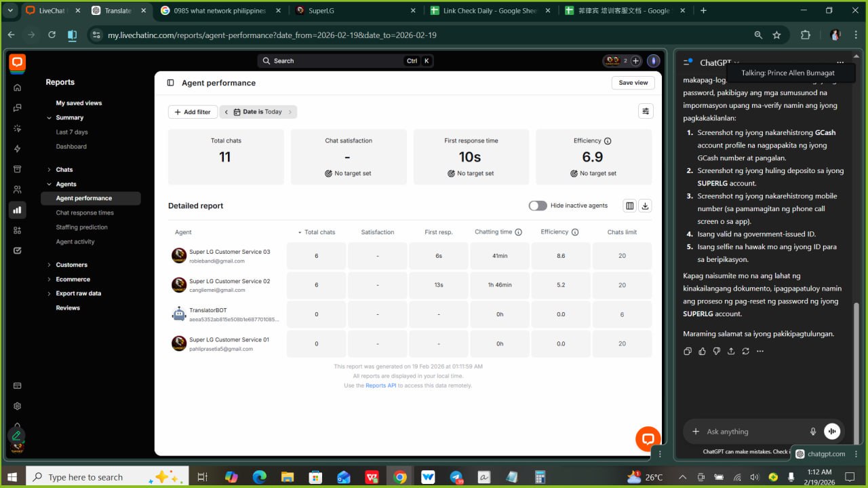
Task: Click the browser address bar URL
Action: pos(272,35)
